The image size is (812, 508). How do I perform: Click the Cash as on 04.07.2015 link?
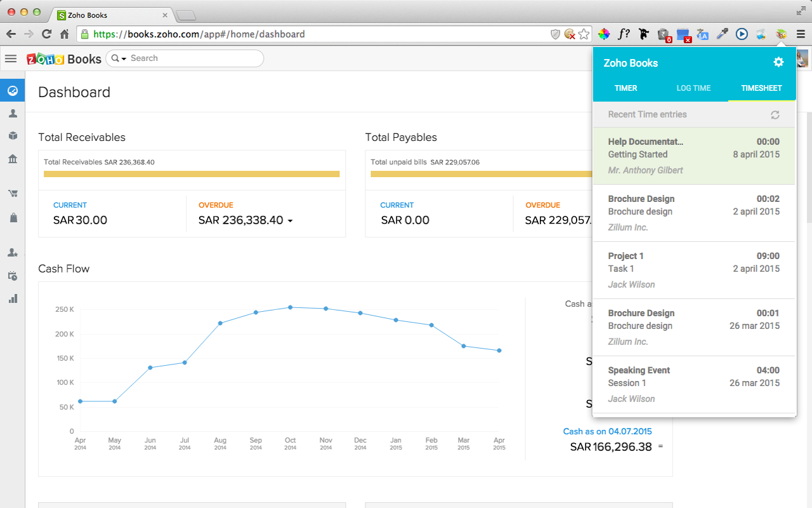[607, 431]
